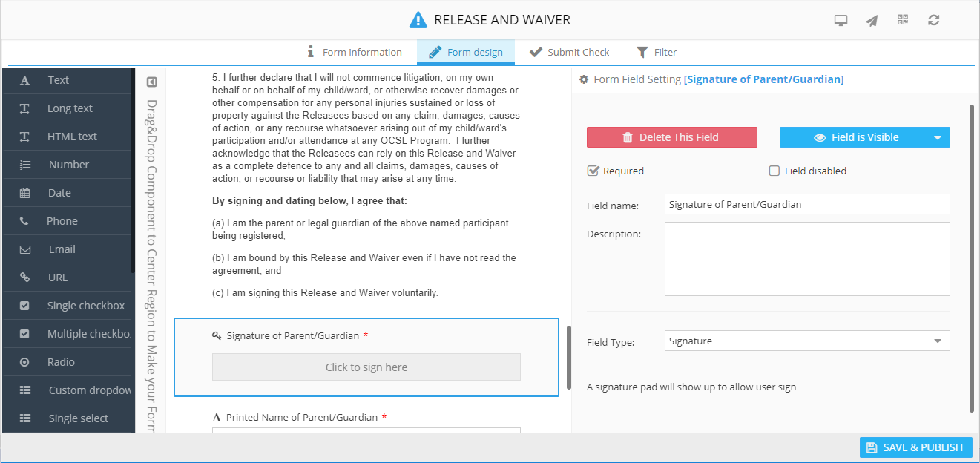Select the Multiple checkbox component
980x463 pixels.
(68, 334)
